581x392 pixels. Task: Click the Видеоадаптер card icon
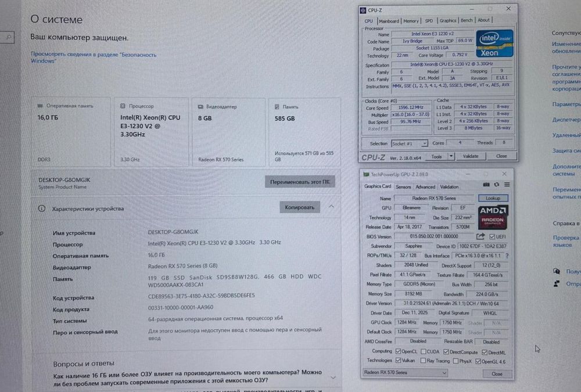tap(200, 107)
